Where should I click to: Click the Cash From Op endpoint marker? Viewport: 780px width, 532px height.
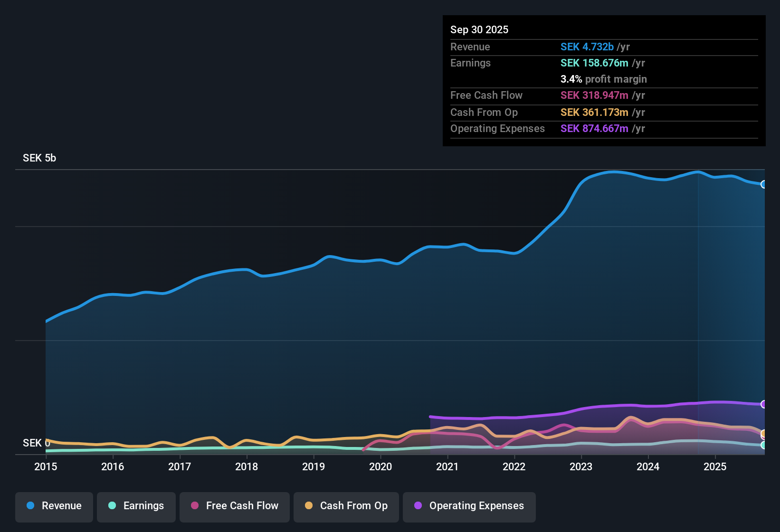(764, 434)
